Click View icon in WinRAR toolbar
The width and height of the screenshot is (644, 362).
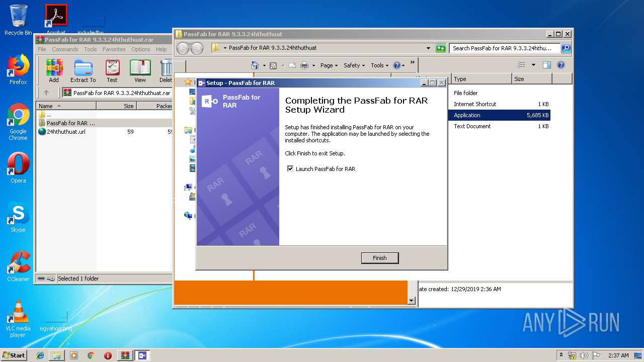coord(140,71)
